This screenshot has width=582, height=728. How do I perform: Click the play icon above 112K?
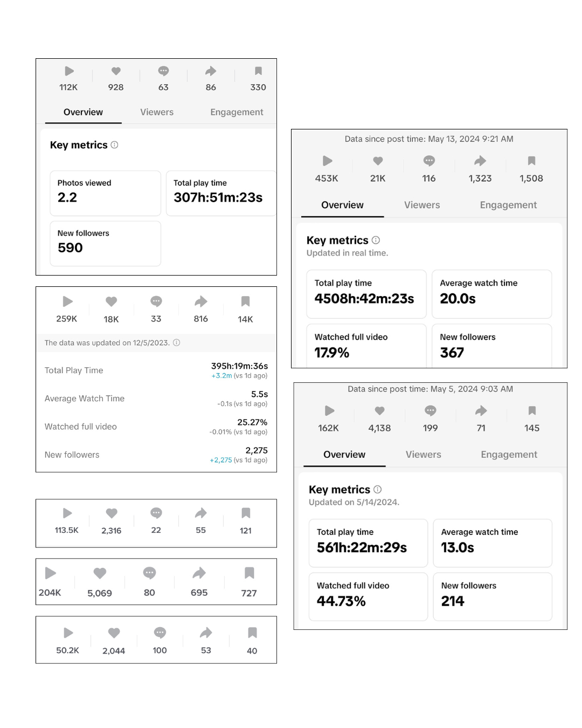click(x=69, y=71)
